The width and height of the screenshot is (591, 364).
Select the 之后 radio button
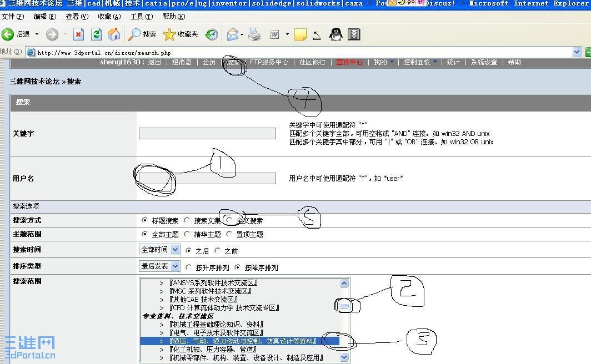[x=188, y=250]
